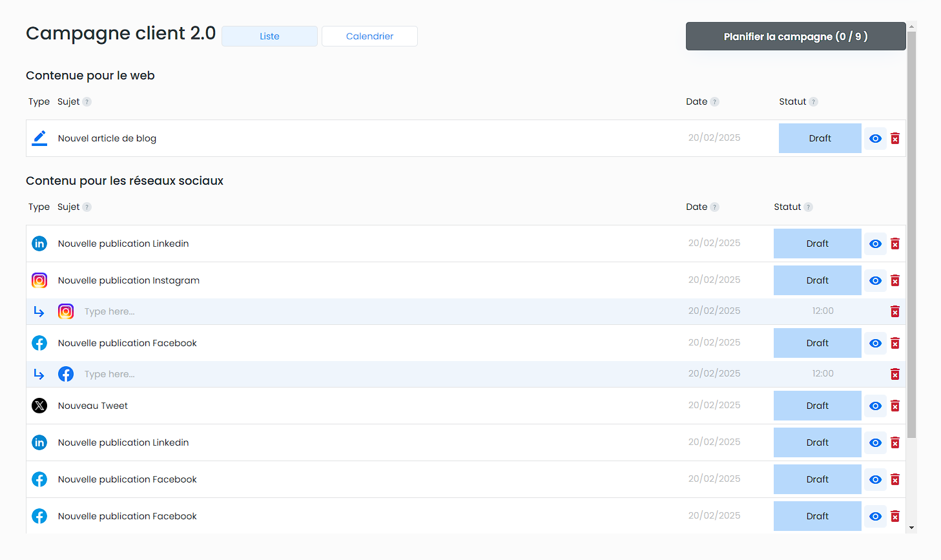
Task: Show preview of Nouvelle publication Instagram
Action: coord(875,281)
